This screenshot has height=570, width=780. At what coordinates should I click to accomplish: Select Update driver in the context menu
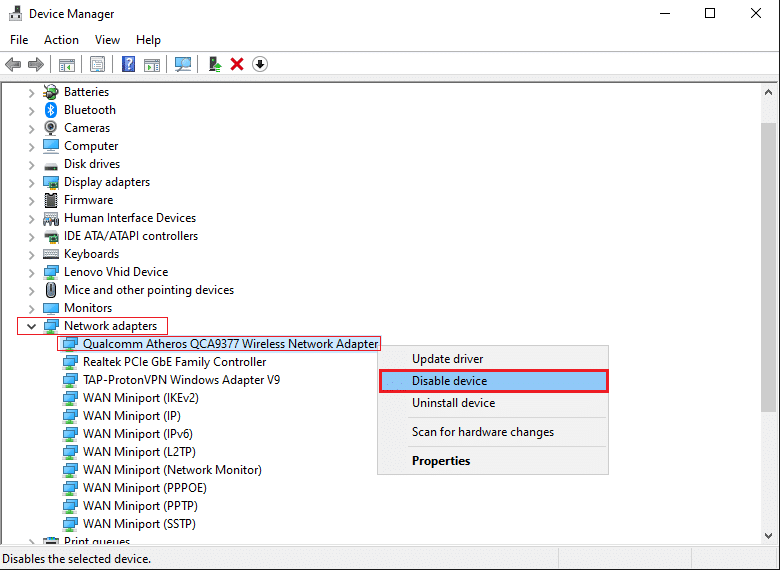coord(447,359)
